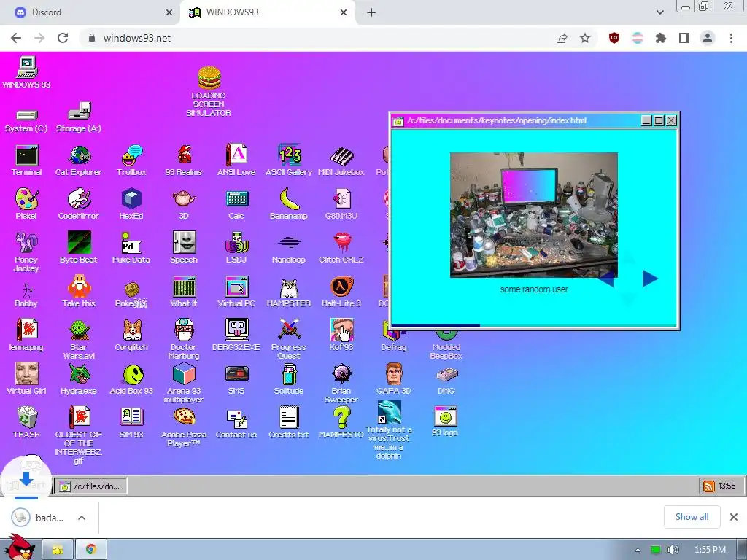747x560 pixels.
Task: Open lenna.png image file
Action: (x=27, y=330)
